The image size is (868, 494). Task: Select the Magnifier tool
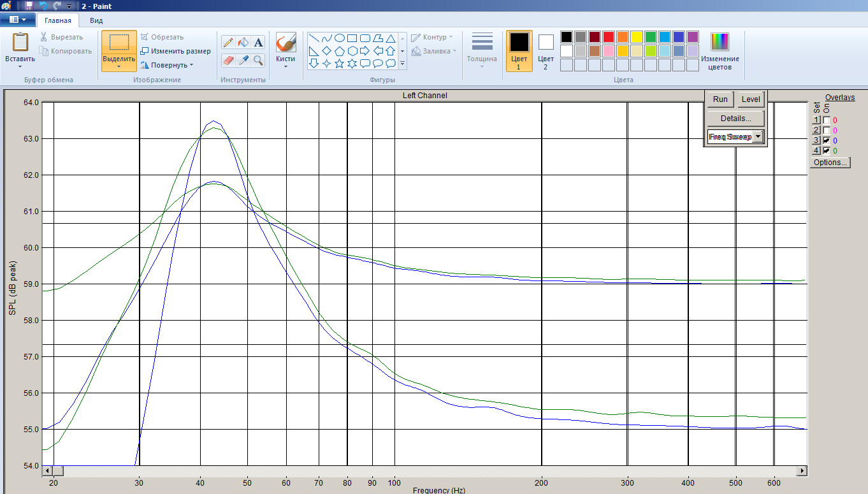click(x=258, y=60)
